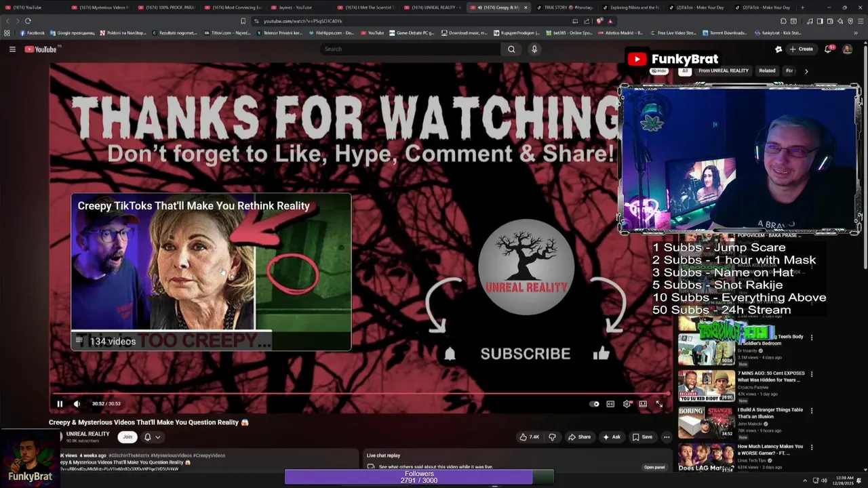Click the Join membership button
Screen dimensions: 868x488
tap(127, 437)
